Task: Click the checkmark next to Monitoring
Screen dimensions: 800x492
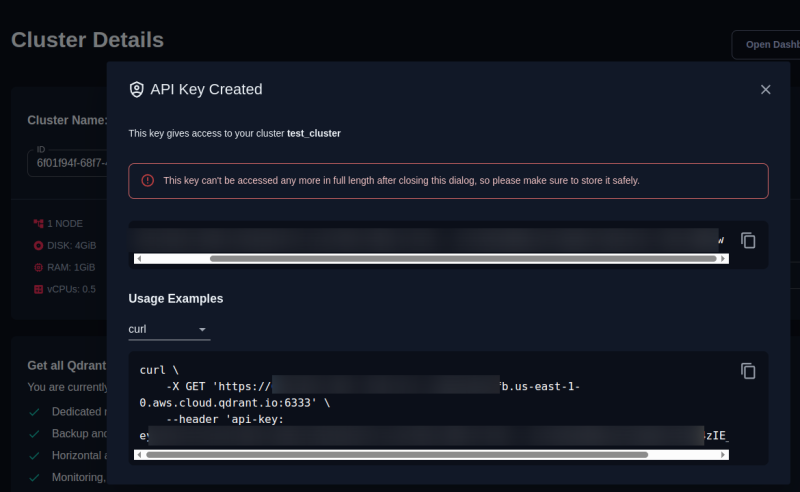Action: pyautogui.click(x=34, y=477)
